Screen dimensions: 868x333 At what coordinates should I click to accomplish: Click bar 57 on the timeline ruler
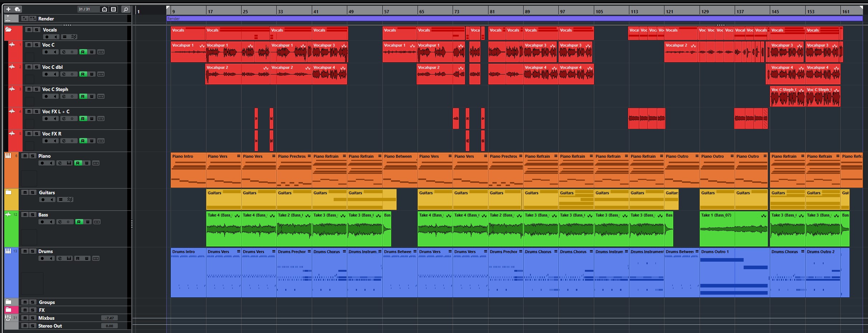(386, 11)
